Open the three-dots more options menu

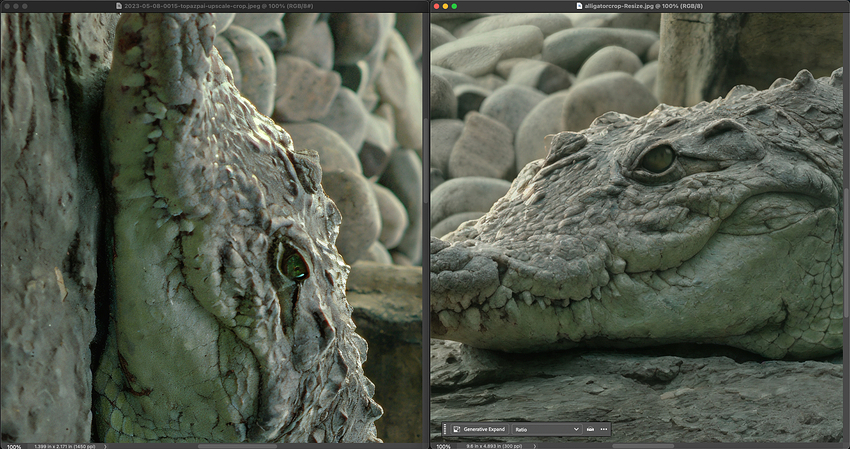(604, 429)
